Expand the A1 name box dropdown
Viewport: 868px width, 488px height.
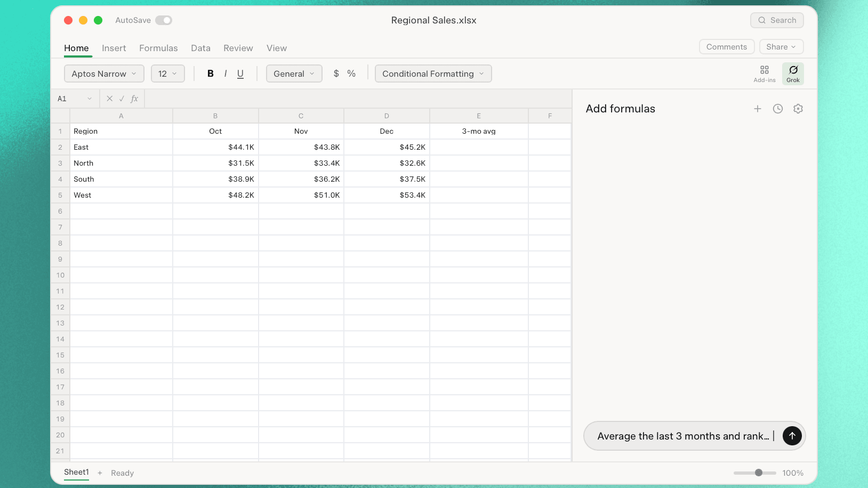tap(90, 99)
